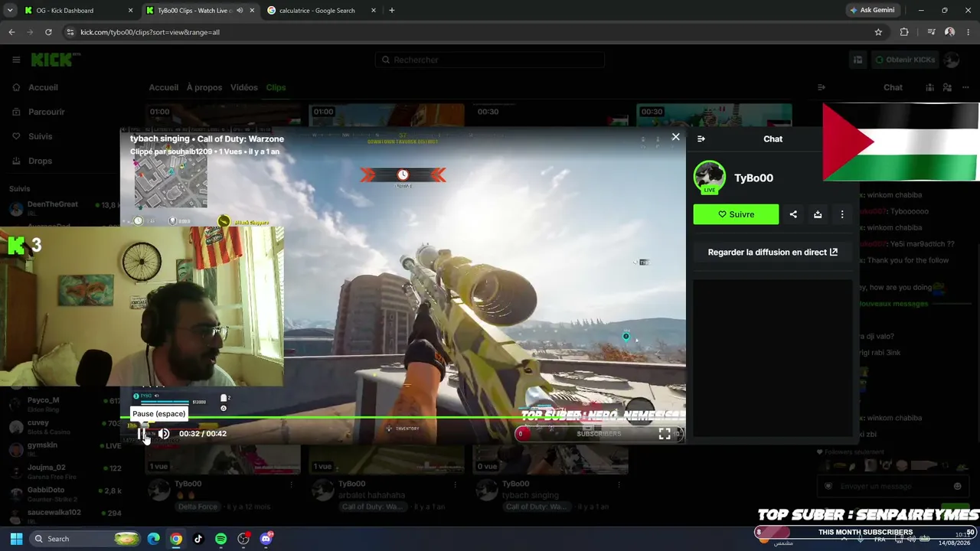The image size is (980, 551).
Task: Open Accueil in the left sidebar
Action: 44,87
